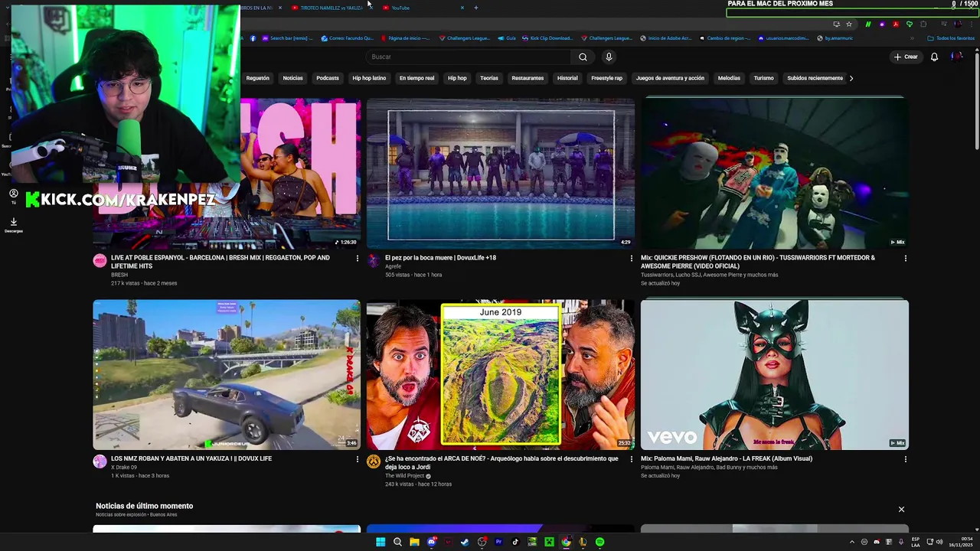Switch to the TIROTEO NAMELEZ vs YAKUZA tab

click(331, 8)
